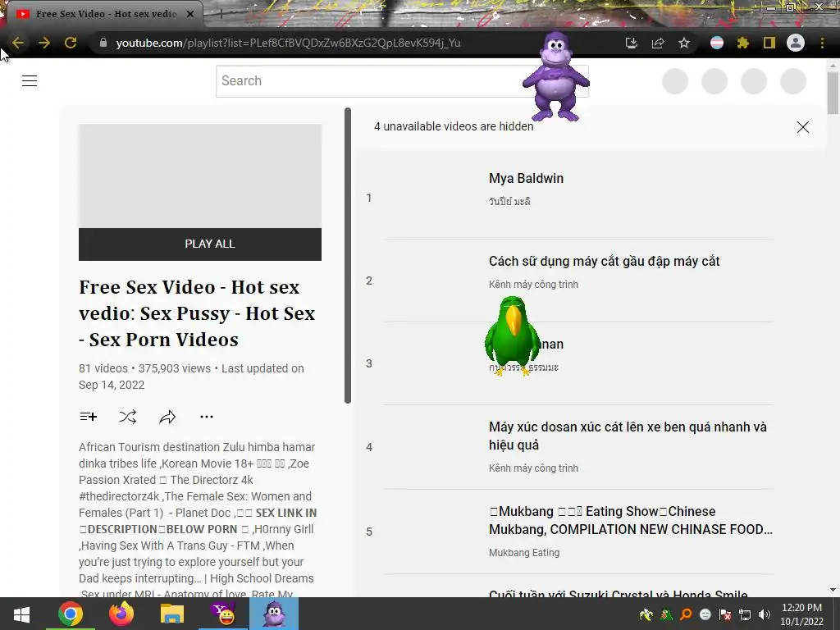This screenshot has height=630, width=840.
Task: Close the YouTube browser tab
Action: tap(190, 14)
